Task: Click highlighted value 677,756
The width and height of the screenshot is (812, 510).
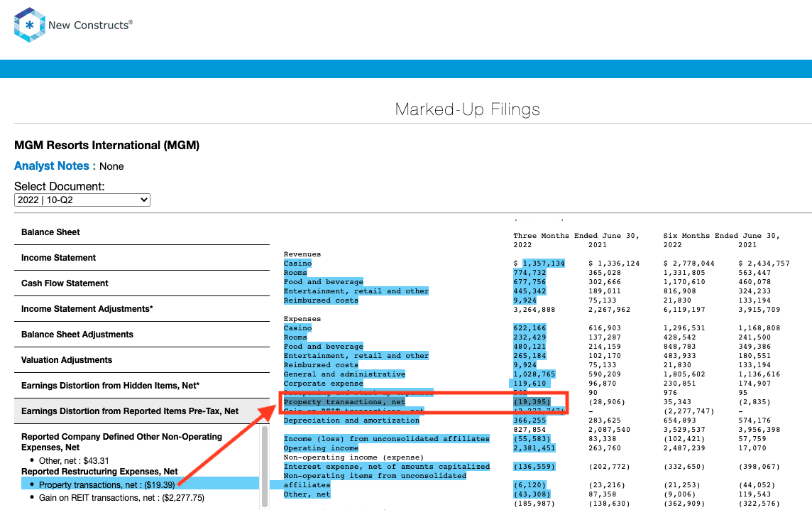Action: click(530, 282)
